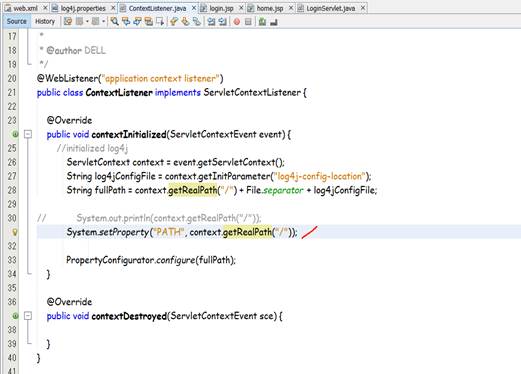Screen dimensions: 521x374
Task: Click the Comment code icon
Action: tap(262, 22)
